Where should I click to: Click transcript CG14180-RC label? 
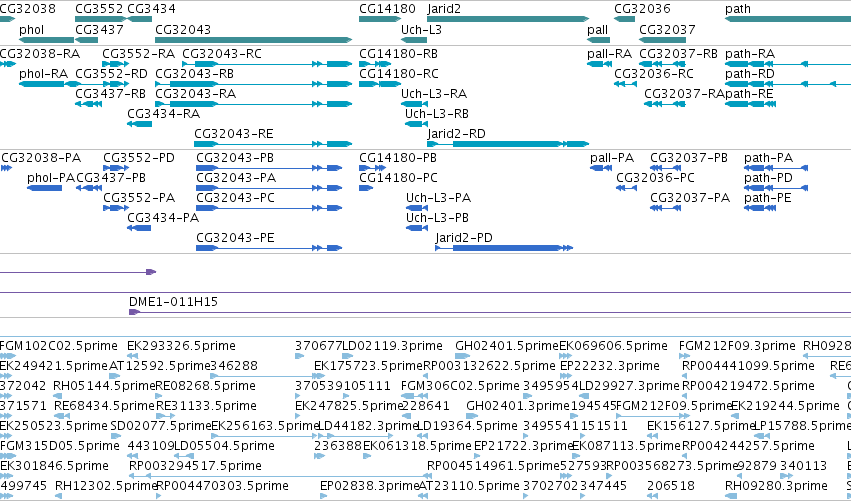tap(399, 74)
